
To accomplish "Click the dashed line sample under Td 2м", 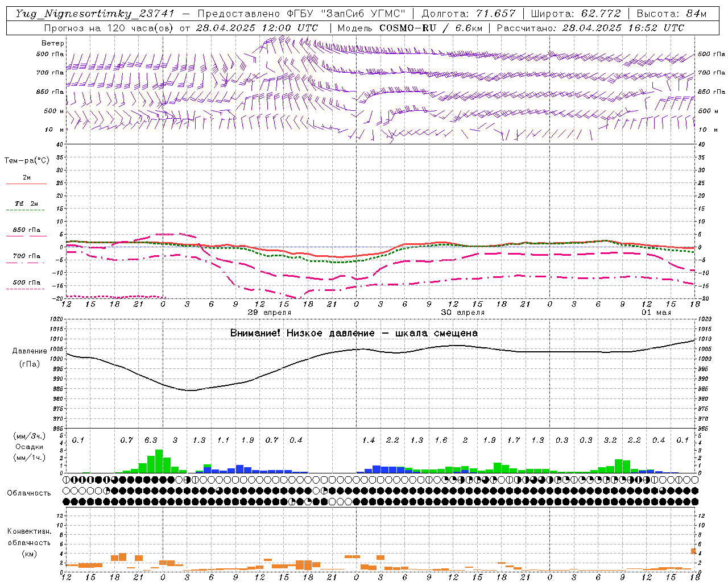I will pos(25,210).
